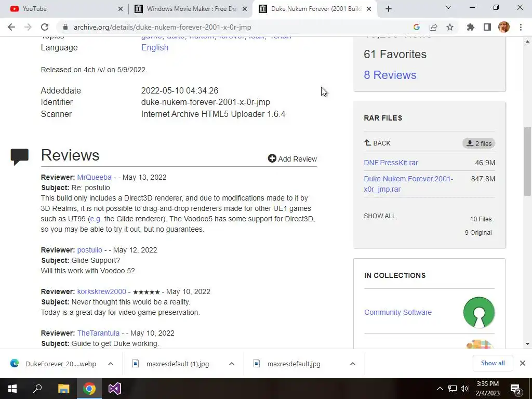Expand options for DukeForever webp download
532x399 pixels.
(111, 364)
